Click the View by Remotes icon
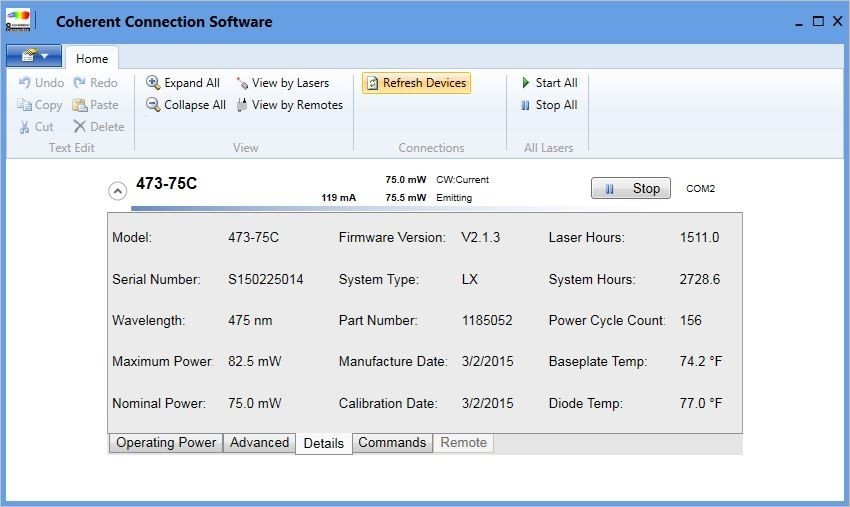The width and height of the screenshot is (850, 507). 242,105
